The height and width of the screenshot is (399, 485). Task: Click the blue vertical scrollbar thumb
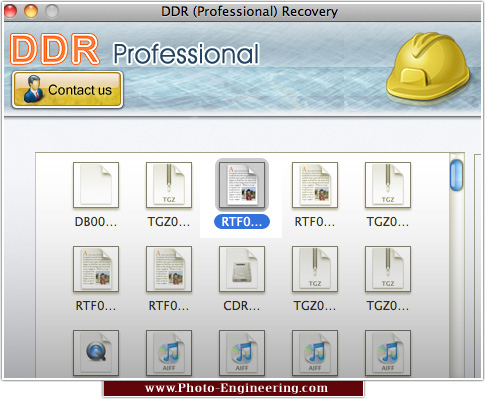pos(456,175)
